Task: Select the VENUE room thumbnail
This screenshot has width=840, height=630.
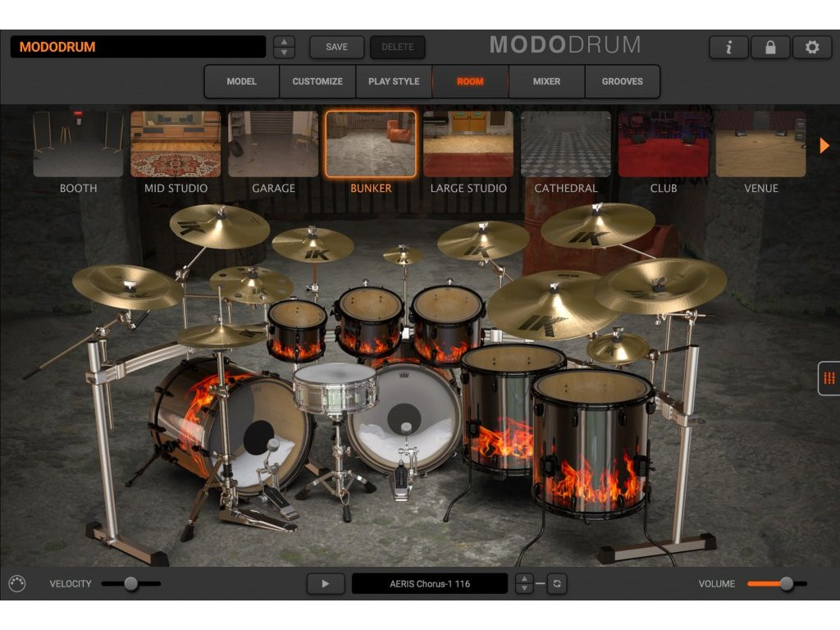Action: pyautogui.click(x=761, y=141)
